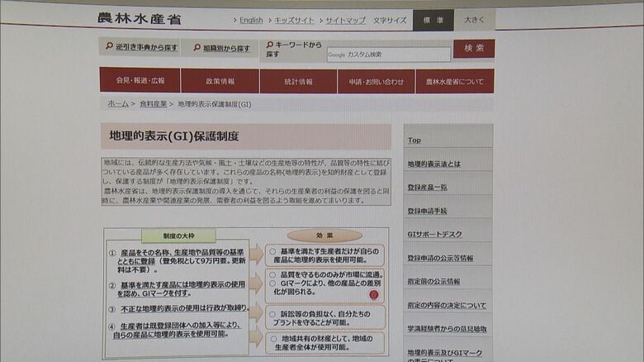Screen dimensions: 644x362
Task: Switch text size to 大きく
Action: pyautogui.click(x=474, y=20)
